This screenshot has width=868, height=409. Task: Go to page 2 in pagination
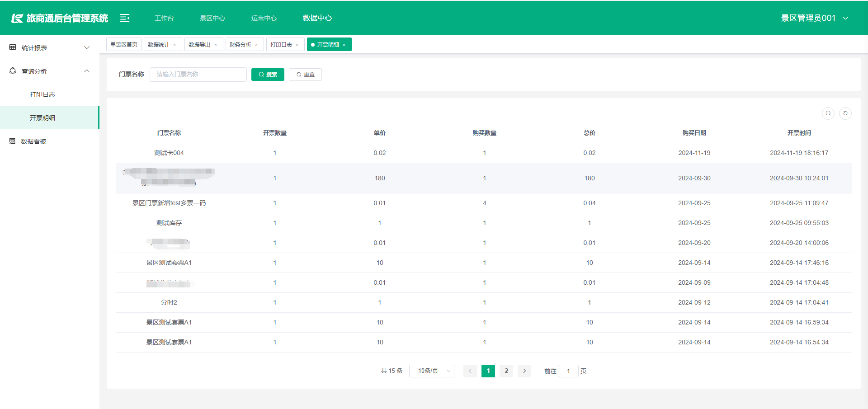pos(506,371)
